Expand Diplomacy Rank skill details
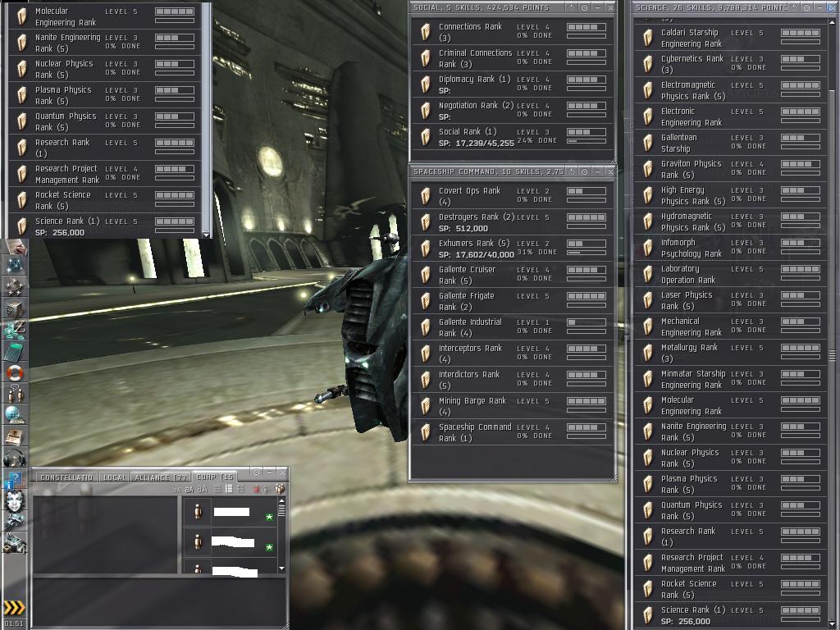 click(x=512, y=84)
